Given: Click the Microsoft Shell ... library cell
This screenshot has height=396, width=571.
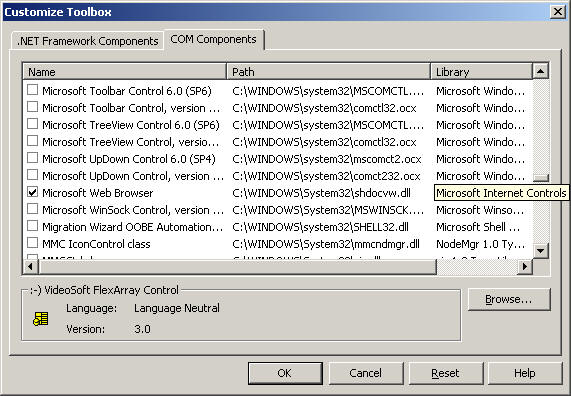Looking at the screenshot, I should click(478, 227).
